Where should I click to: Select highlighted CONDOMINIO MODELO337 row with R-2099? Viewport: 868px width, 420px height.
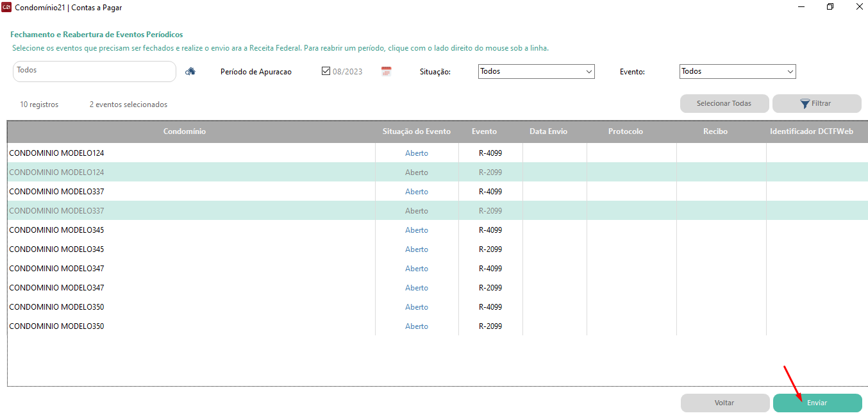point(437,211)
